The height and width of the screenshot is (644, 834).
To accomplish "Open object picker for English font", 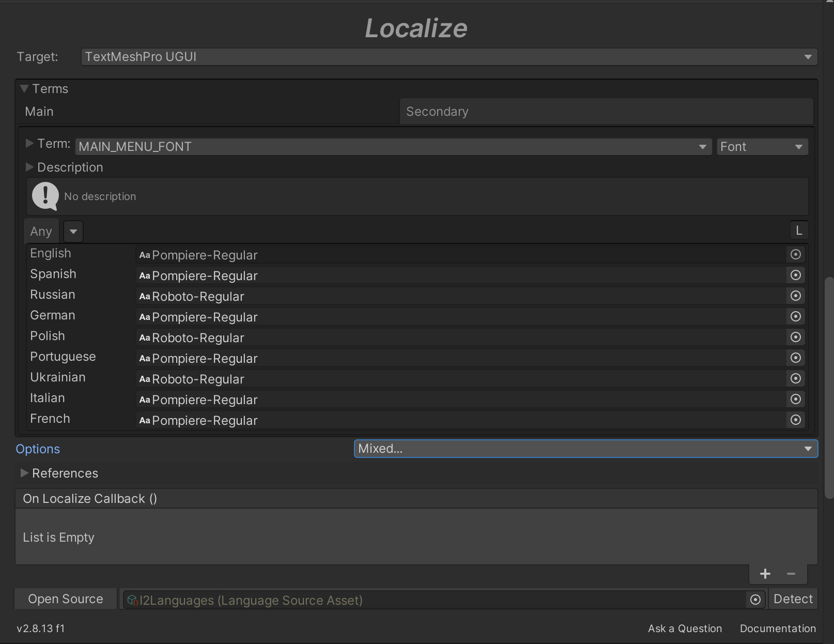I will pos(796,254).
